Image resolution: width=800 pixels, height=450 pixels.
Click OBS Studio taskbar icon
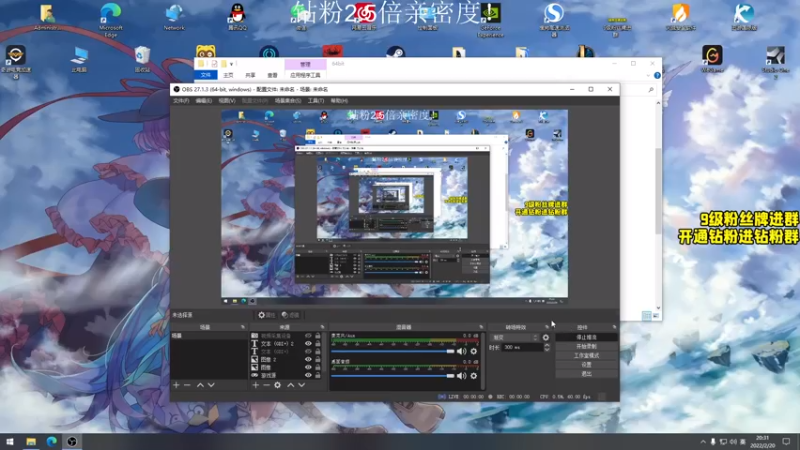[72, 442]
